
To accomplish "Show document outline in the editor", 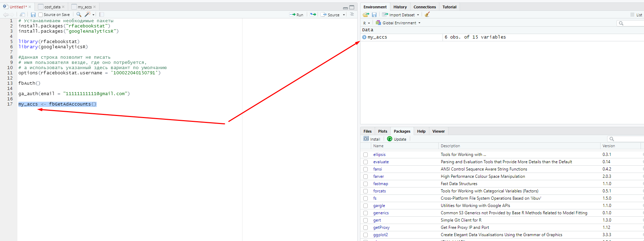I will coord(352,15).
